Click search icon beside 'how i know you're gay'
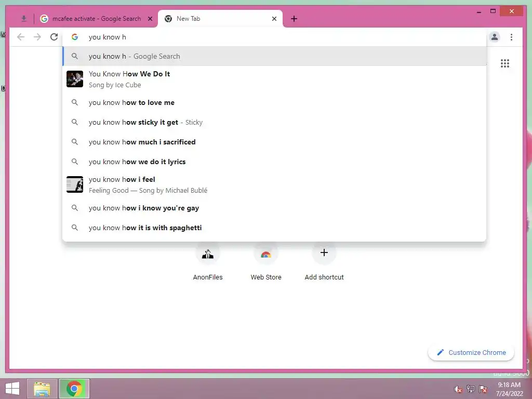 [x=75, y=208]
